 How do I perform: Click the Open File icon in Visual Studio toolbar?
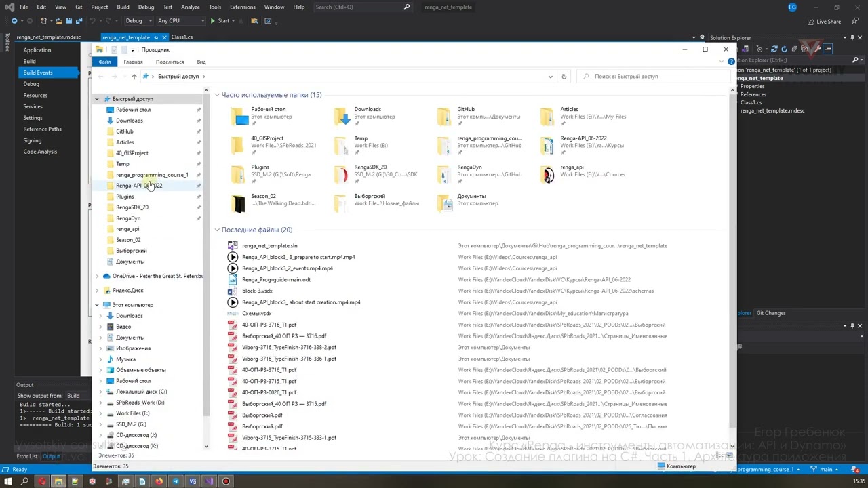(x=58, y=21)
